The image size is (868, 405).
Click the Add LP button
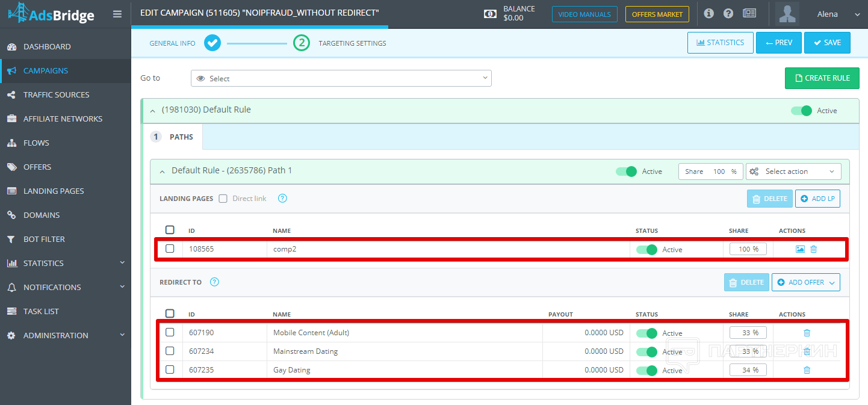(817, 199)
